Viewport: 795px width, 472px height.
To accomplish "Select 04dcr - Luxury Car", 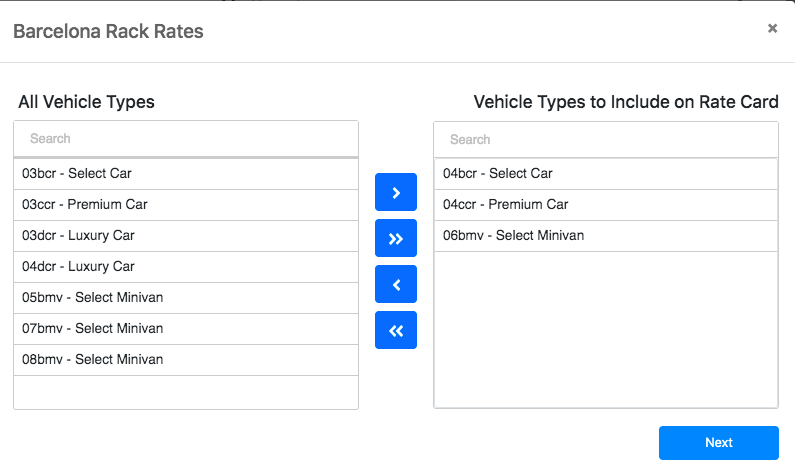I will (186, 267).
